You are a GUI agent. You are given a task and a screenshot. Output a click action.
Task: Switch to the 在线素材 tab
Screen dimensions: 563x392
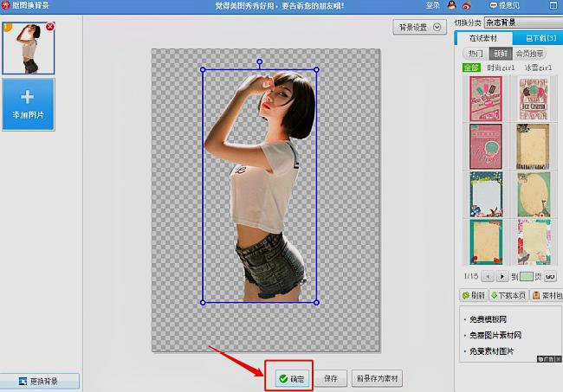point(485,38)
